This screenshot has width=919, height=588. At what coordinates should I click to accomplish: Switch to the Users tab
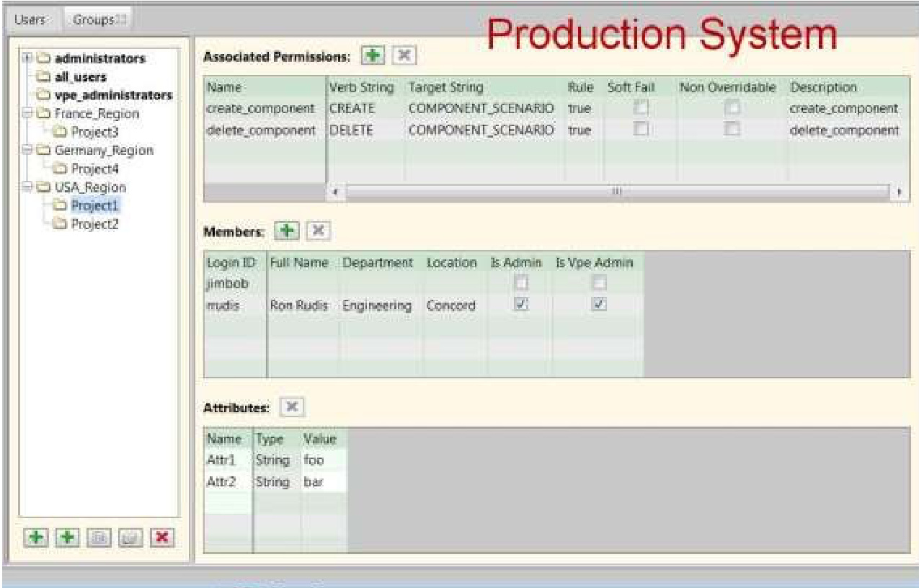pos(30,19)
